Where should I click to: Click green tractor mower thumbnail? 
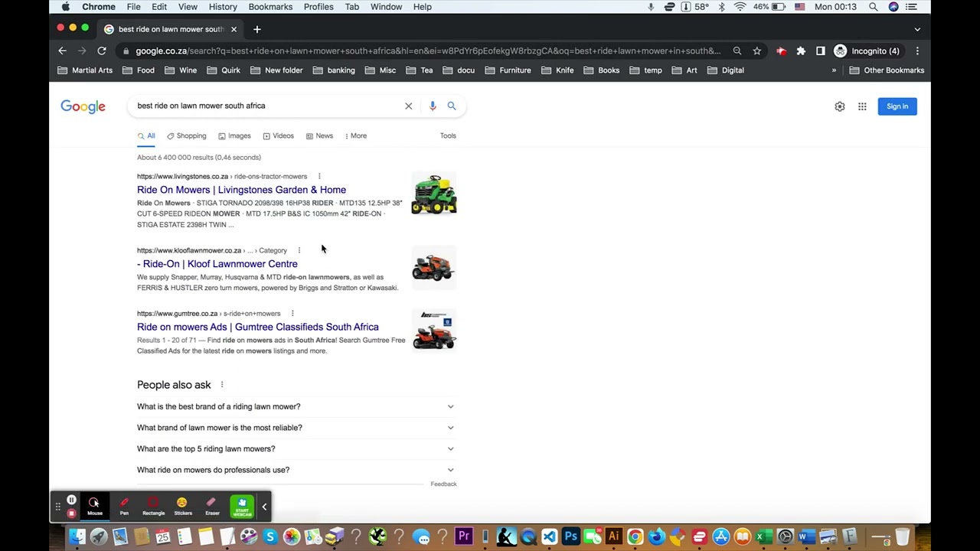coord(434,194)
